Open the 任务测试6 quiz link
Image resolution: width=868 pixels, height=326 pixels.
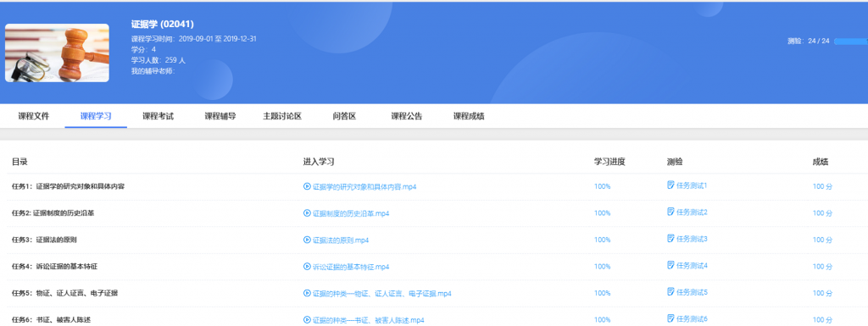tap(692, 318)
